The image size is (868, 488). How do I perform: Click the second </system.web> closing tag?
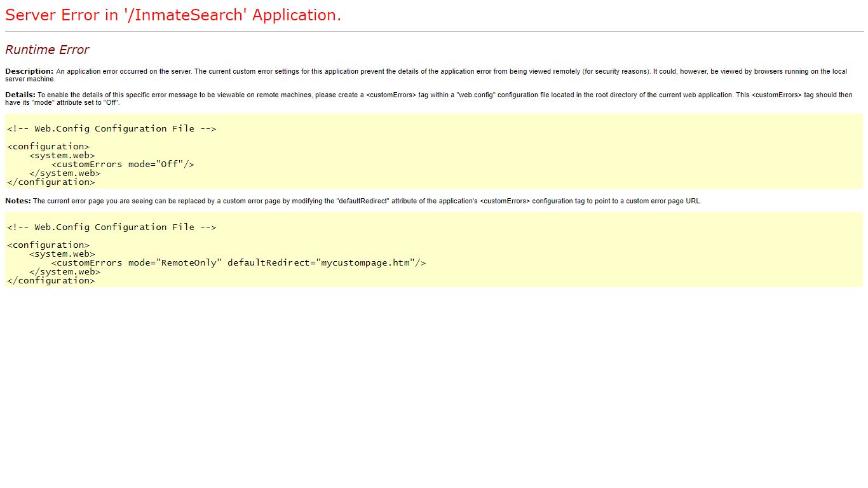click(65, 271)
